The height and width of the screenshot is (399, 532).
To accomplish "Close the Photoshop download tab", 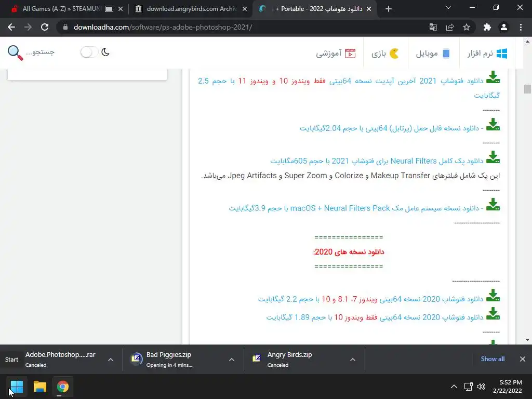I will tap(369, 9).
